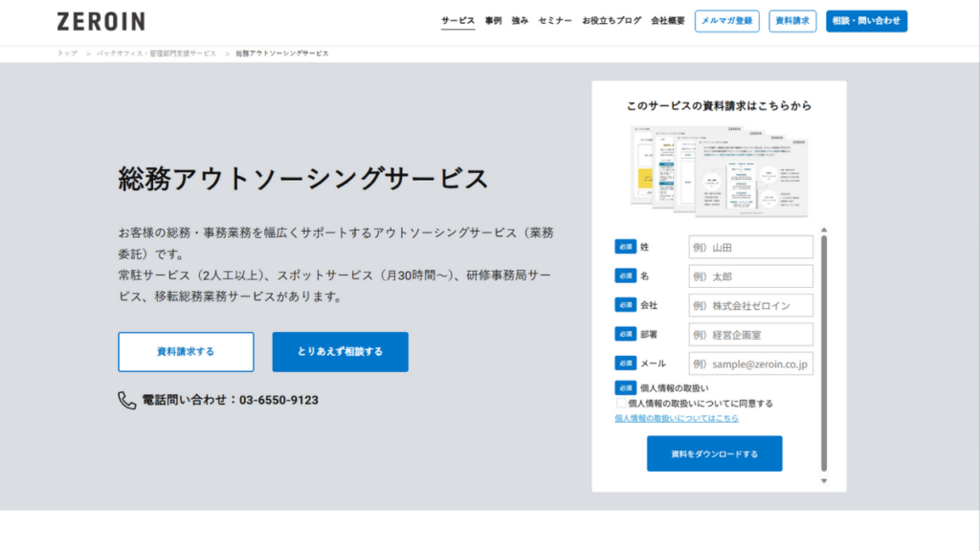Click the 資料請求 header button
The image size is (980, 551).
(x=791, y=20)
